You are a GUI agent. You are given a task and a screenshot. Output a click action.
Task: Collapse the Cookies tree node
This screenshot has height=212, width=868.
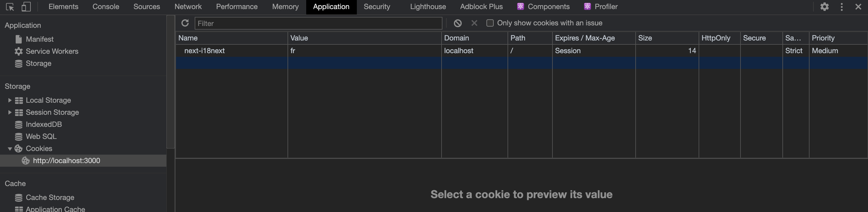[x=9, y=148]
